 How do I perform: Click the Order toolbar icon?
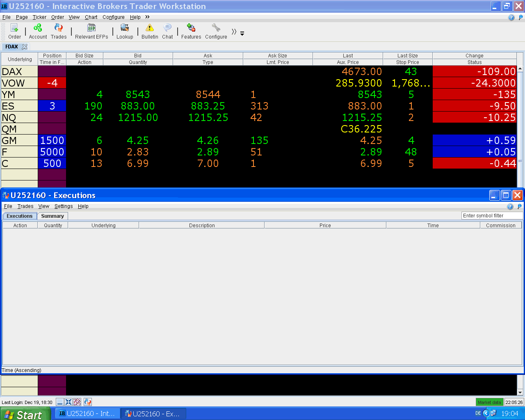coord(14,28)
